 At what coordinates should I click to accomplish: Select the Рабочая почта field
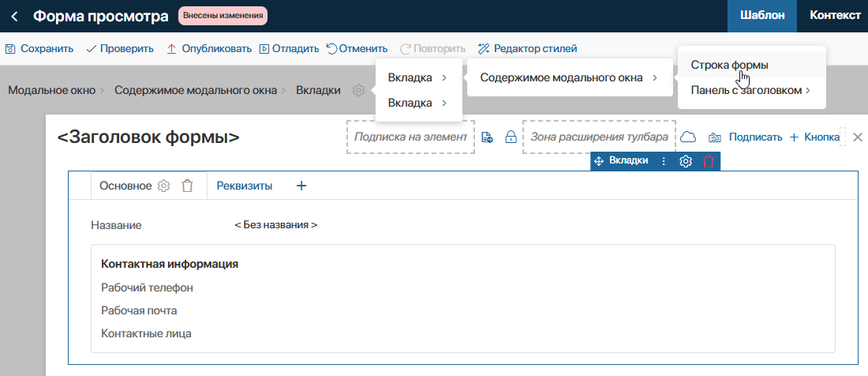139,310
